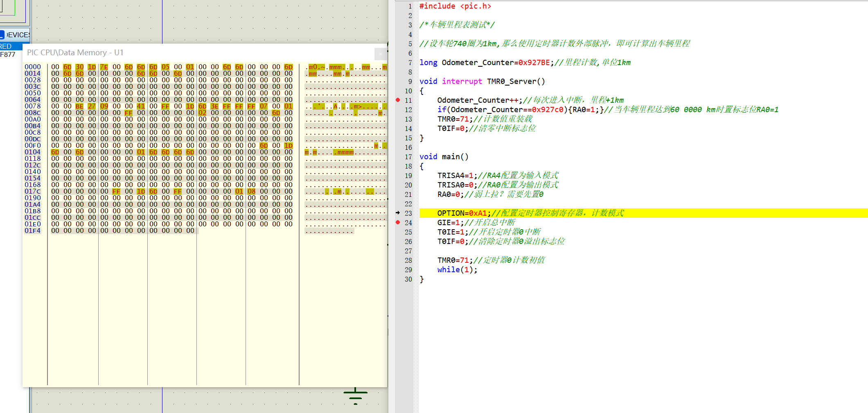The image size is (868, 413).
Task: Click the 7E byte in row 0000
Action: pos(104,67)
